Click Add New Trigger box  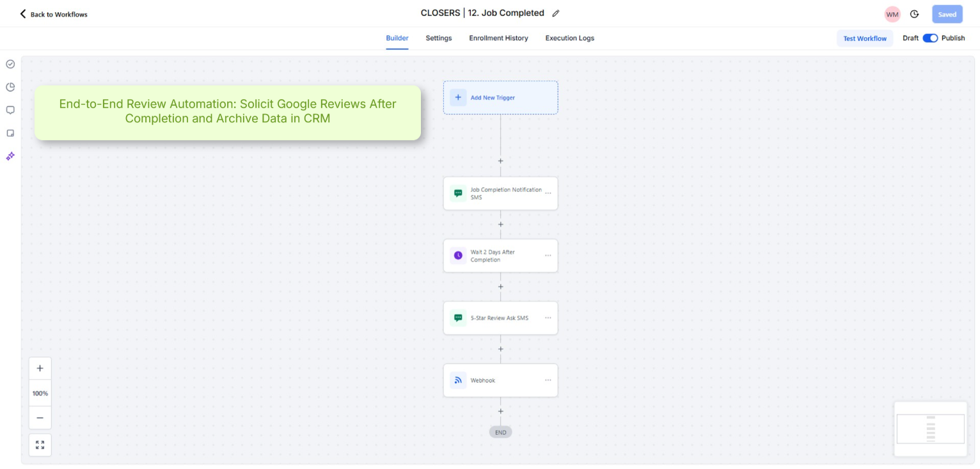point(500,98)
